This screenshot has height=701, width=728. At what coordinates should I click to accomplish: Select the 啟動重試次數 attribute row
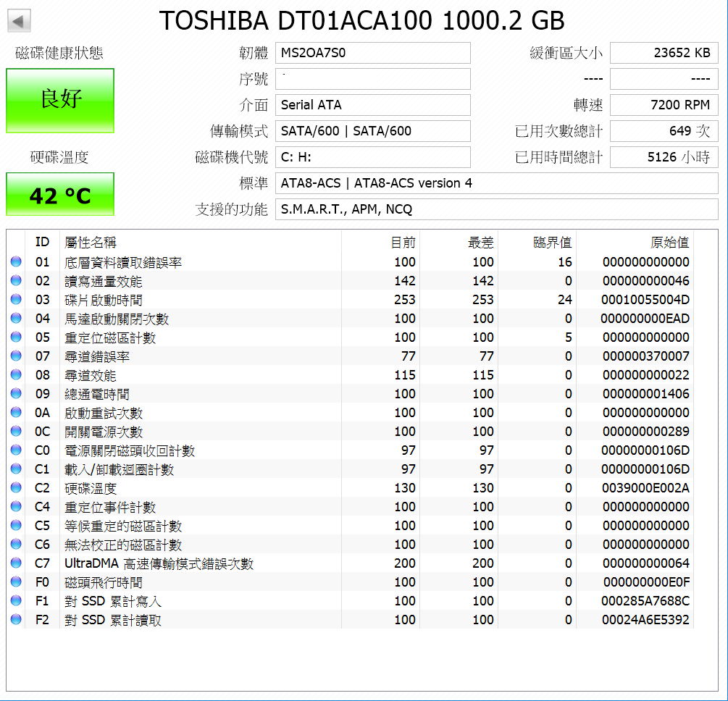pos(351,412)
